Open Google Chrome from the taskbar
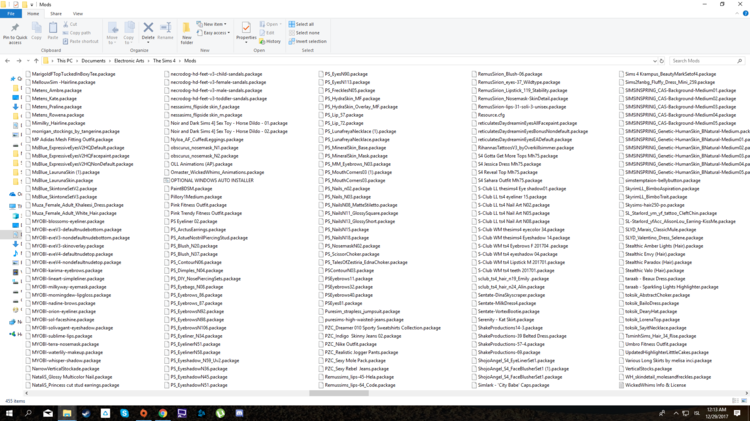 coord(163,413)
